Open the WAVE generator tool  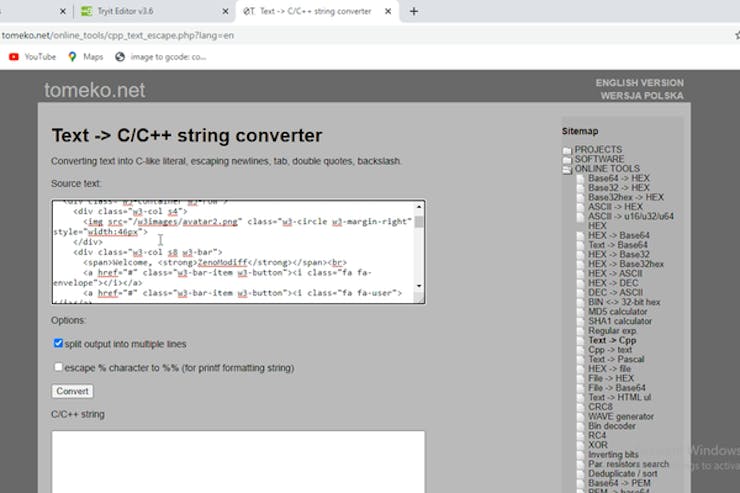pyautogui.click(x=621, y=416)
